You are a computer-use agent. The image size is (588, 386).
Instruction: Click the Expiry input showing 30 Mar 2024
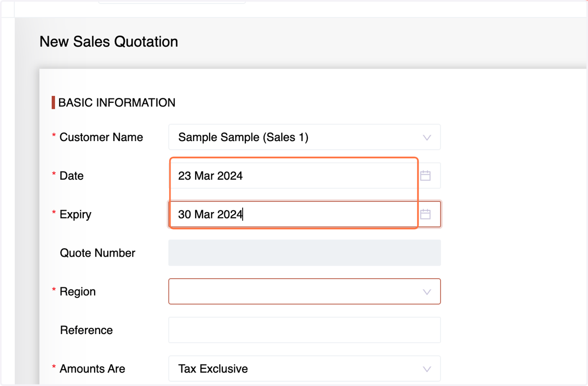tap(304, 214)
